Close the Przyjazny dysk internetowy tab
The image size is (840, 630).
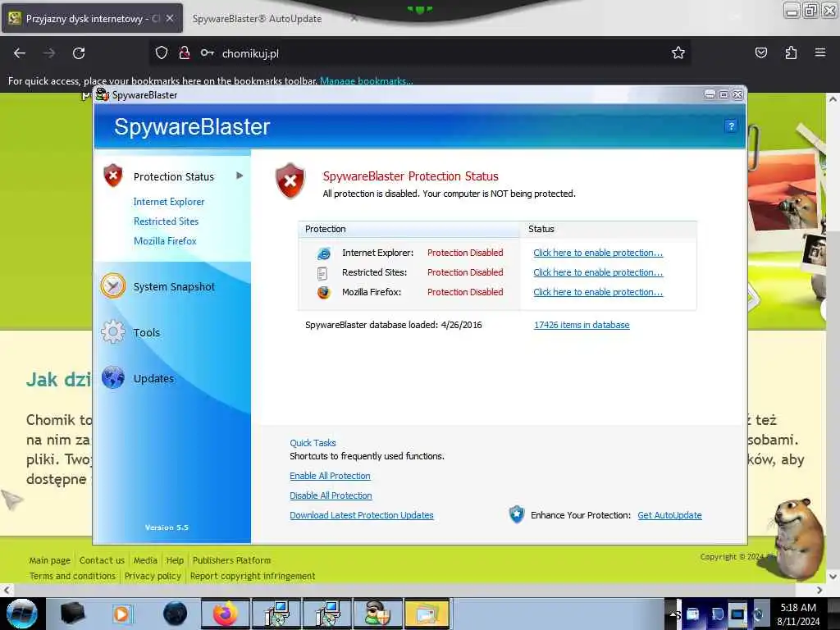click(170, 18)
